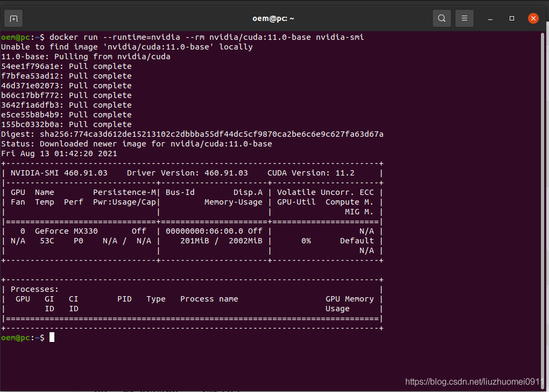Click 'Unable to find image' line
This screenshot has height=392, width=549.
tap(126, 47)
